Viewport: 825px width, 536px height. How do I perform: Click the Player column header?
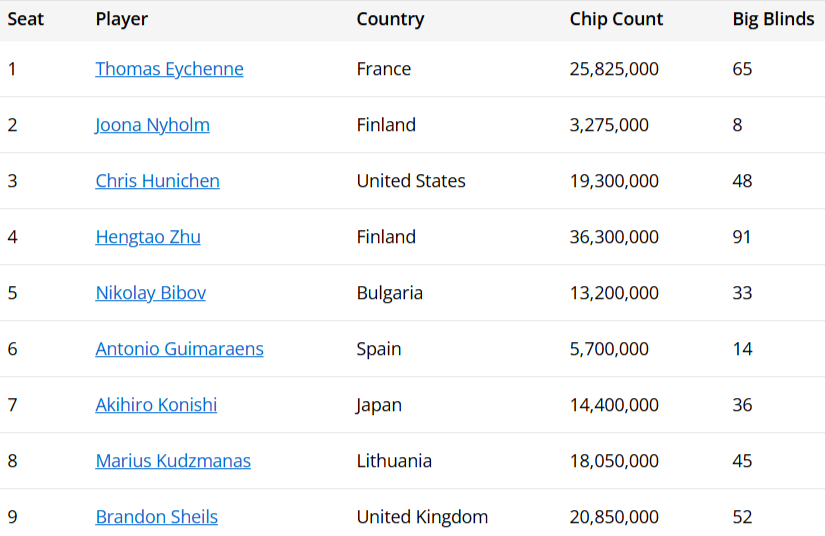pos(121,19)
